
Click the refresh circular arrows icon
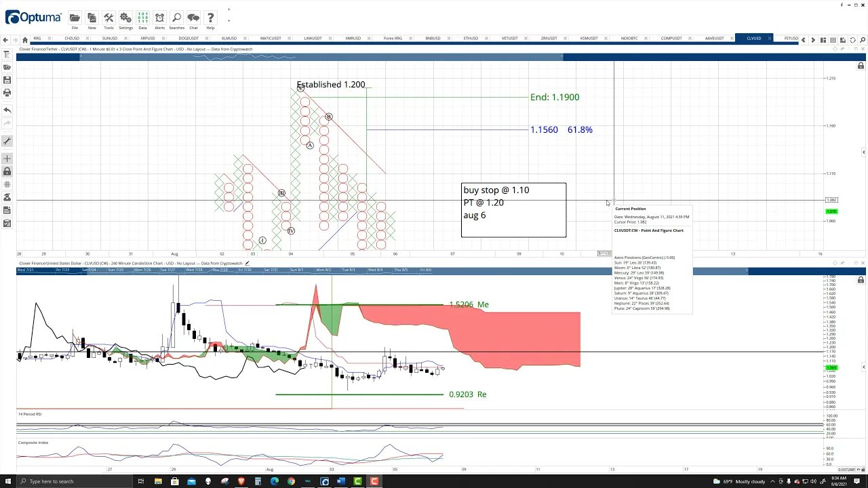(853, 39)
